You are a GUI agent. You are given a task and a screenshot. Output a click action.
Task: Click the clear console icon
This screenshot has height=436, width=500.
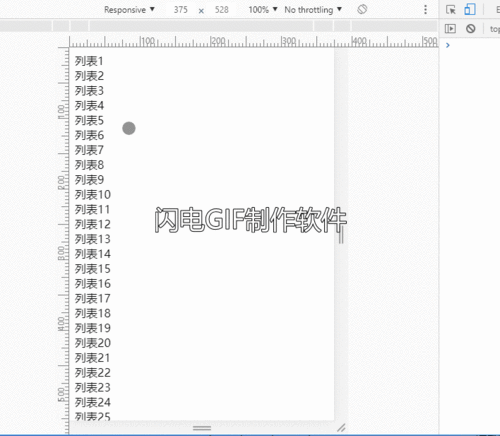[471, 29]
